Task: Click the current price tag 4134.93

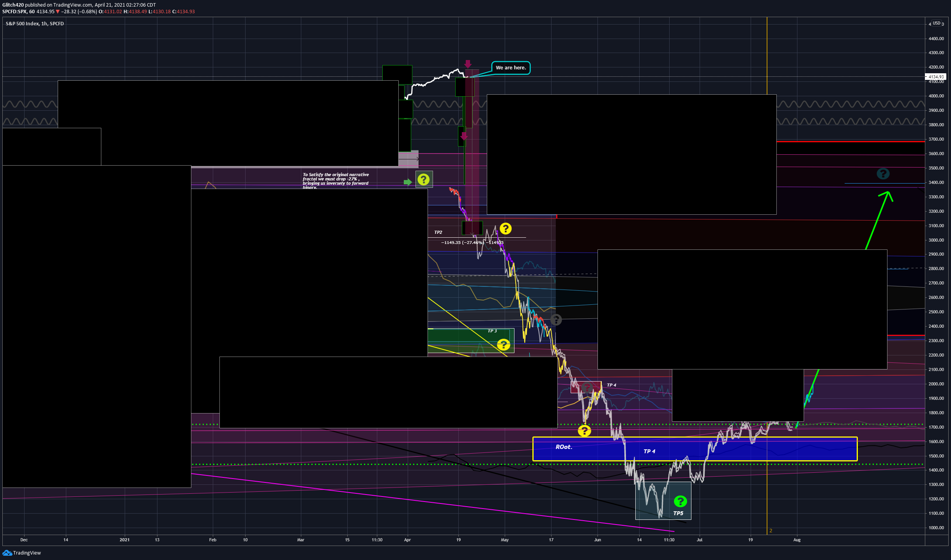Action: tap(936, 77)
